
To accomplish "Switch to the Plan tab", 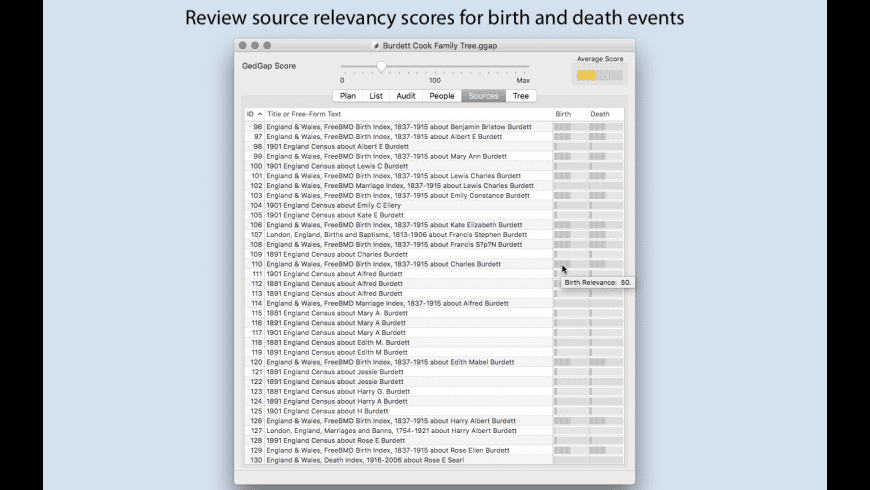I will coord(348,96).
